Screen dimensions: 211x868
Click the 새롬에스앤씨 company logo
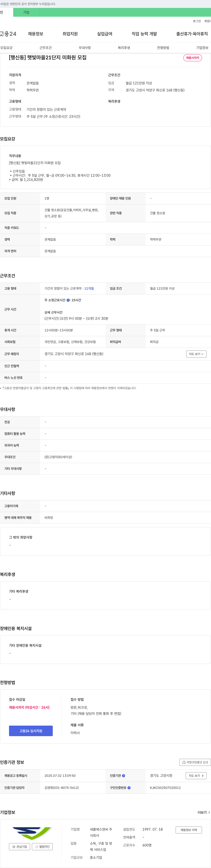[32, 833]
